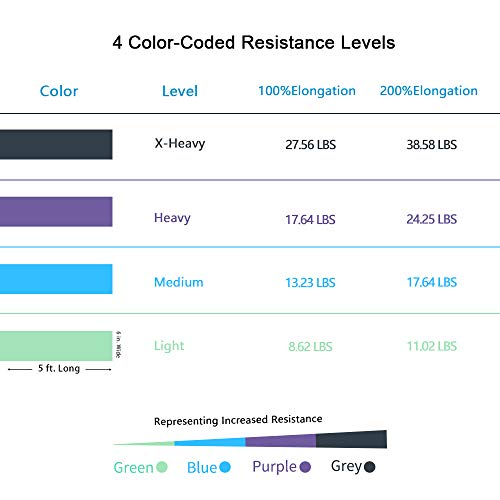
Task: Select the 27.56 LBS value
Action: click(311, 145)
